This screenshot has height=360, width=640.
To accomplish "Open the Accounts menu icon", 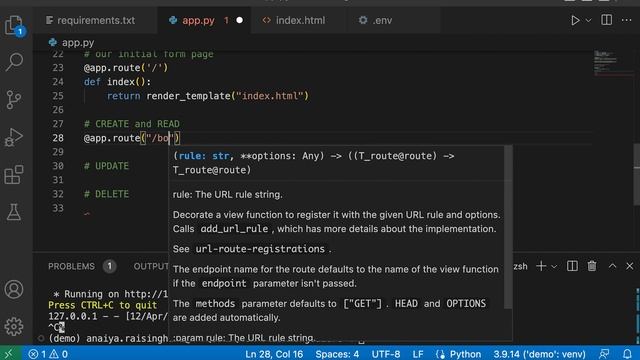I will click(x=14, y=289).
